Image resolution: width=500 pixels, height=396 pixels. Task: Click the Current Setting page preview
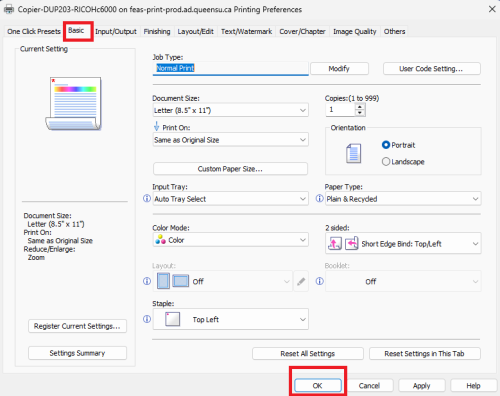73,104
